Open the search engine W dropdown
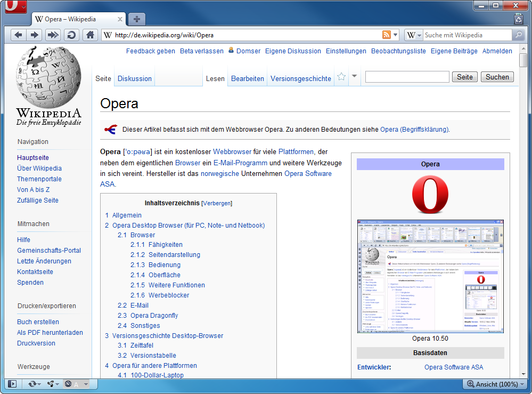The image size is (532, 394). pos(414,35)
